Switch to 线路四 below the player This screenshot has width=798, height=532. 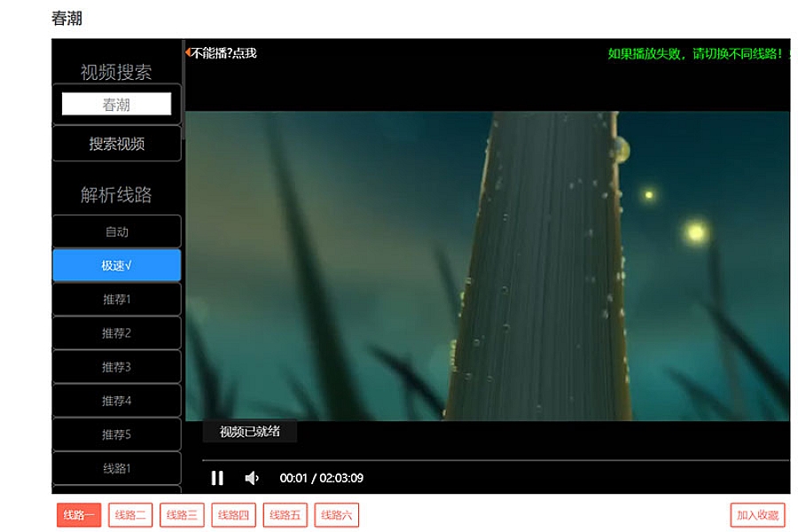click(233, 514)
